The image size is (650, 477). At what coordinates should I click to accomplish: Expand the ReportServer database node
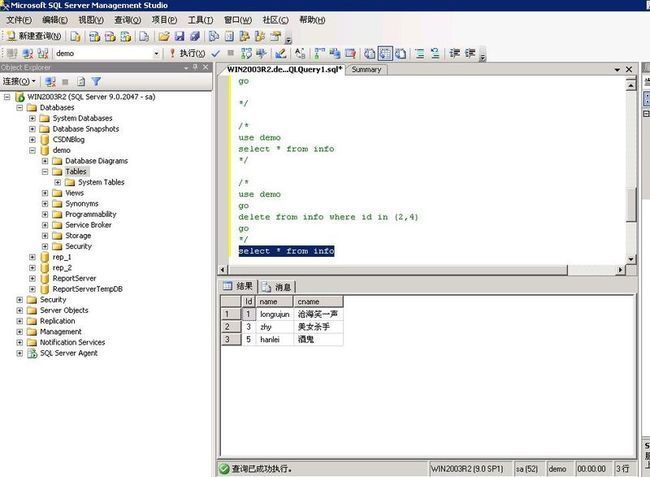(x=32, y=278)
